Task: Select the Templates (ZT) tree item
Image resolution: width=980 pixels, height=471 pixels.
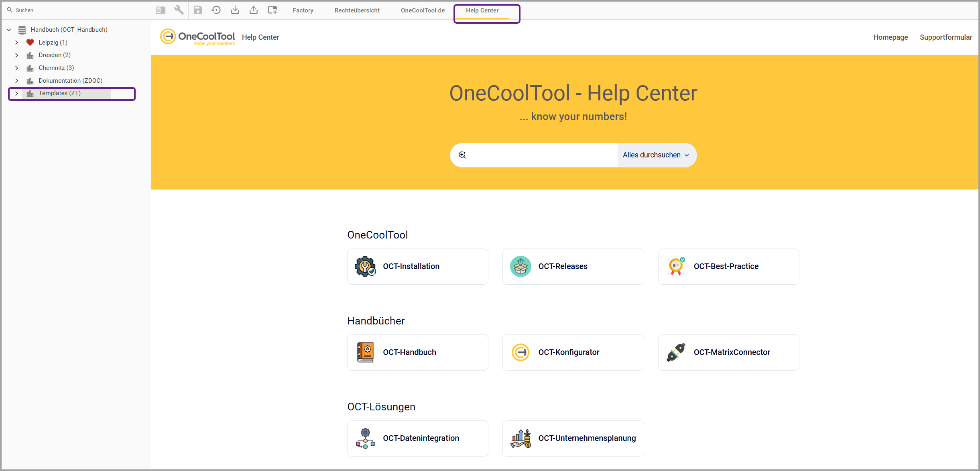Action: coord(60,93)
